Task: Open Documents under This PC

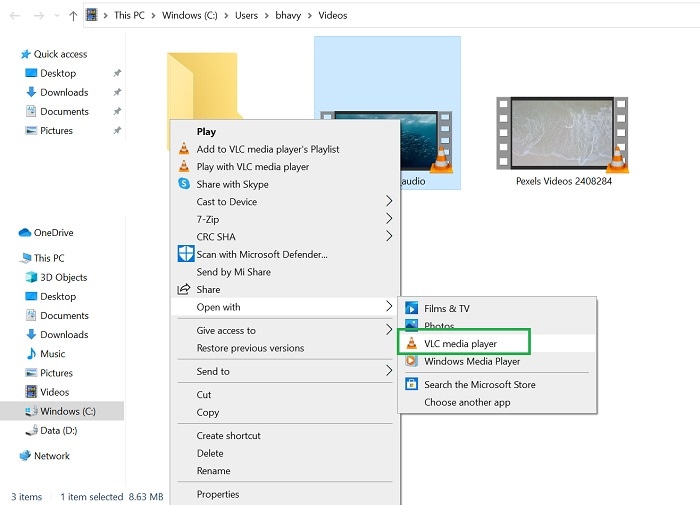Action: tap(64, 316)
